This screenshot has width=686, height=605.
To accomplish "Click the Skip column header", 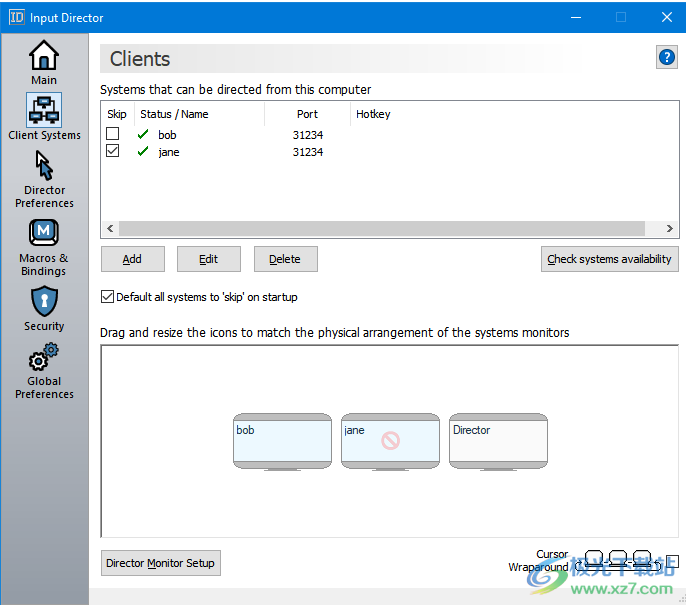I will click(117, 114).
